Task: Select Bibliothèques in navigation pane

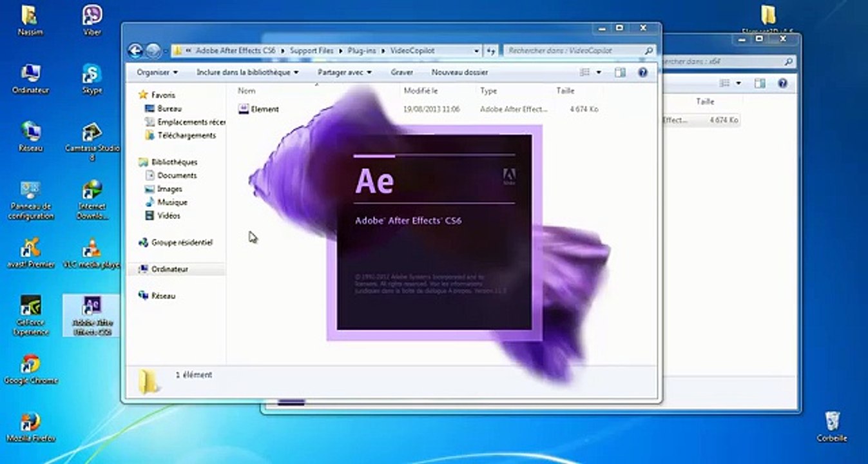Action: 168,162
